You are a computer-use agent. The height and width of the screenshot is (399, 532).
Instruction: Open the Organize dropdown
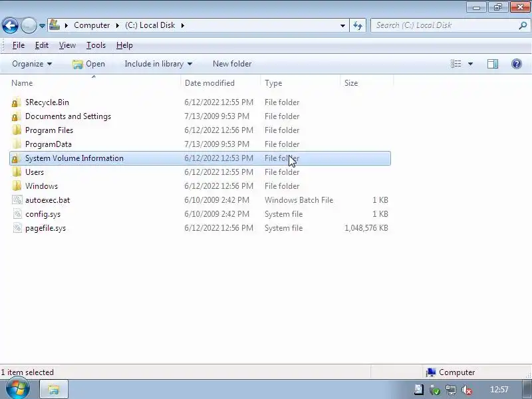click(32, 64)
